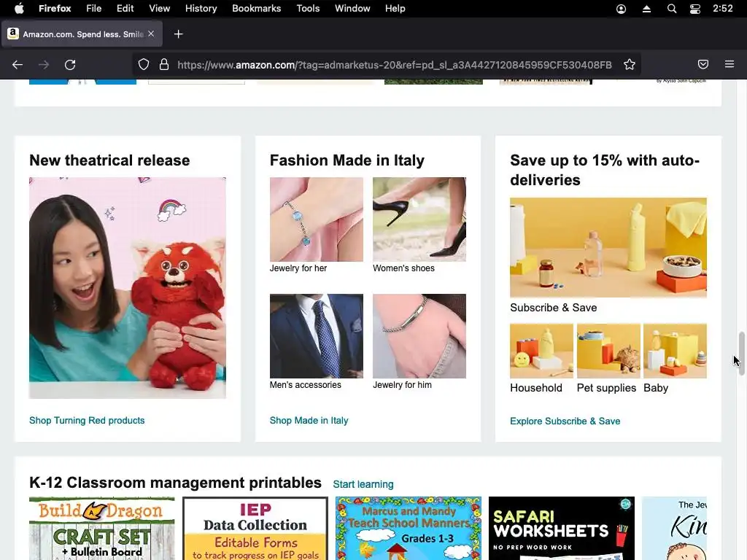This screenshot has height=560, width=747.
Task: Click the user account icon in menu bar
Action: tap(622, 9)
